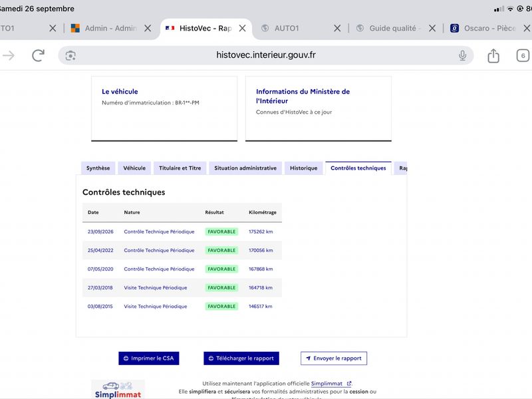The image size is (532, 399).
Task: Reload the page with the refresh icon
Action: (x=38, y=55)
